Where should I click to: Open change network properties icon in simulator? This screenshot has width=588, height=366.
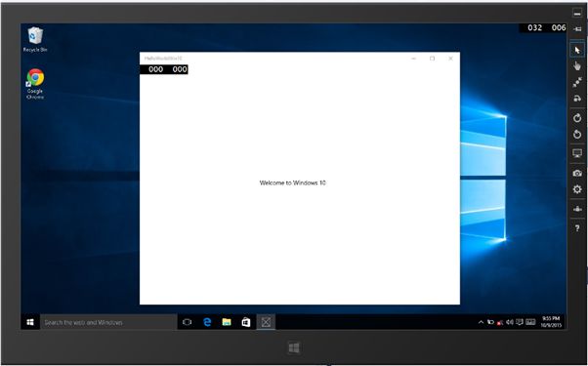[577, 209]
